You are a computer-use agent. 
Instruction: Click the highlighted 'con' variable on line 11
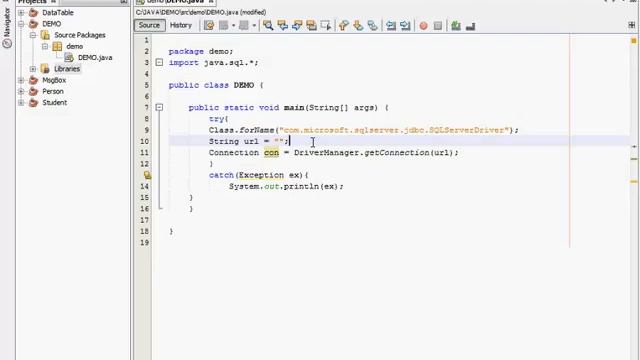click(x=271, y=153)
